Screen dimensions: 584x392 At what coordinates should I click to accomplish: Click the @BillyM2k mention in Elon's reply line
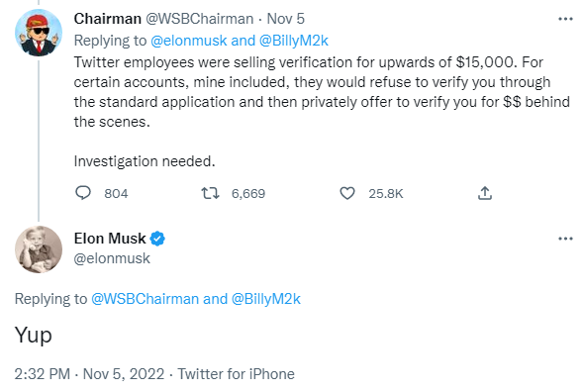click(266, 299)
